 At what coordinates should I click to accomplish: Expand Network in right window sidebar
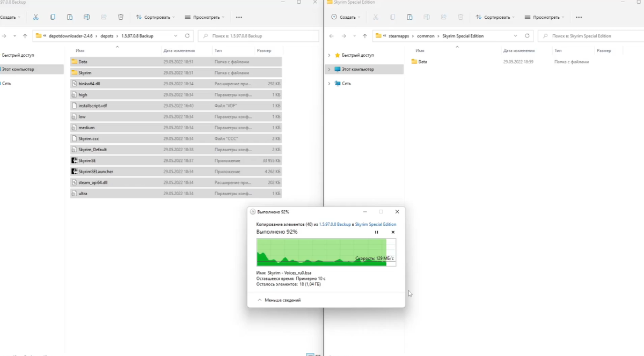coord(329,84)
